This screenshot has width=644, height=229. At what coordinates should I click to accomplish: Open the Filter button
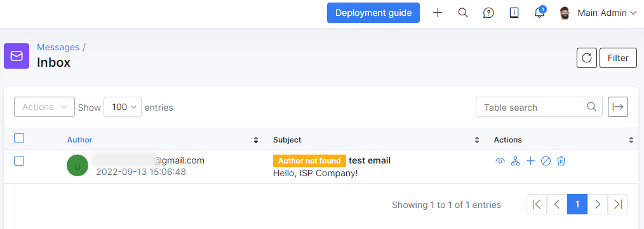click(618, 58)
